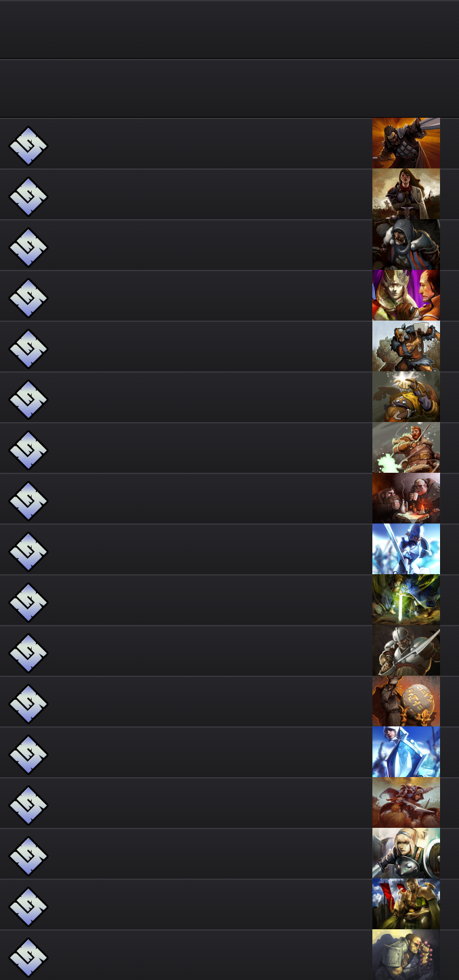Screen dimensions: 459x980
Task: Click the diamond icon beside the axe-wielding barbarian card
Action: point(28,349)
